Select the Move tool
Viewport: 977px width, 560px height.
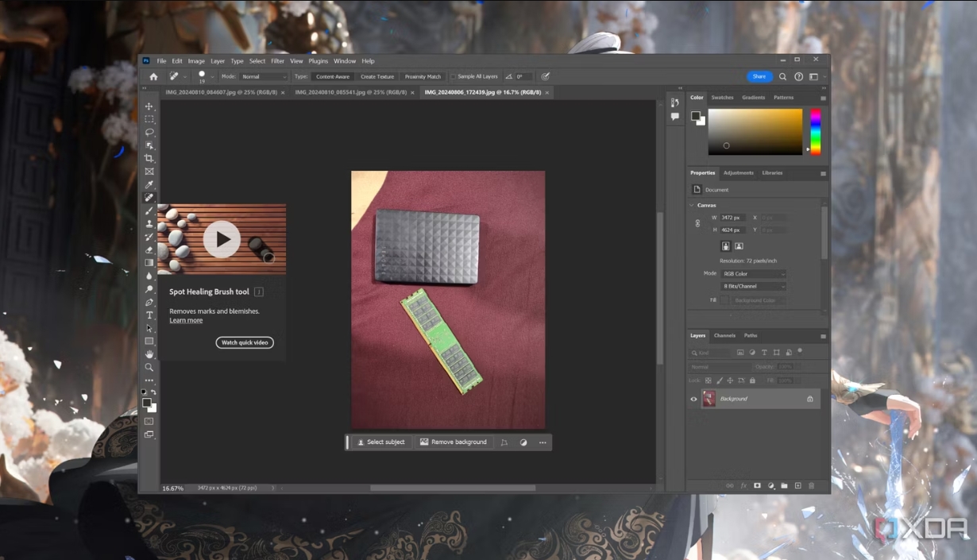[x=149, y=106]
